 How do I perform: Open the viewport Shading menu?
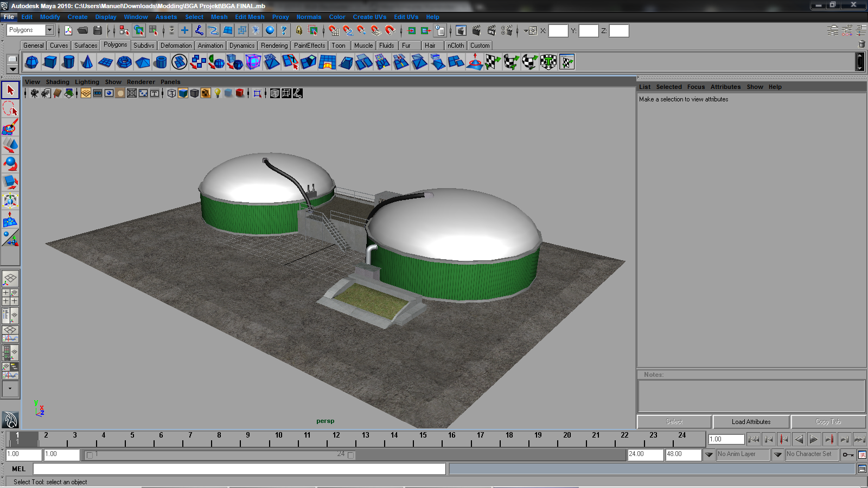tap(58, 82)
